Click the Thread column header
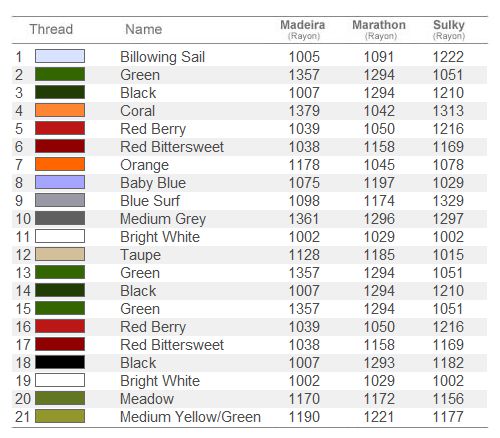The height and width of the screenshot is (438, 500). 51,29
